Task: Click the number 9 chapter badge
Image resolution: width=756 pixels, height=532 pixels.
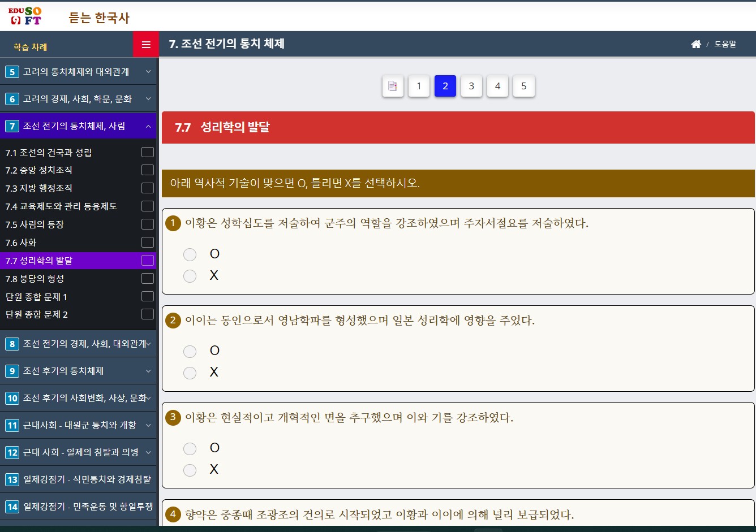Action: pyautogui.click(x=12, y=371)
